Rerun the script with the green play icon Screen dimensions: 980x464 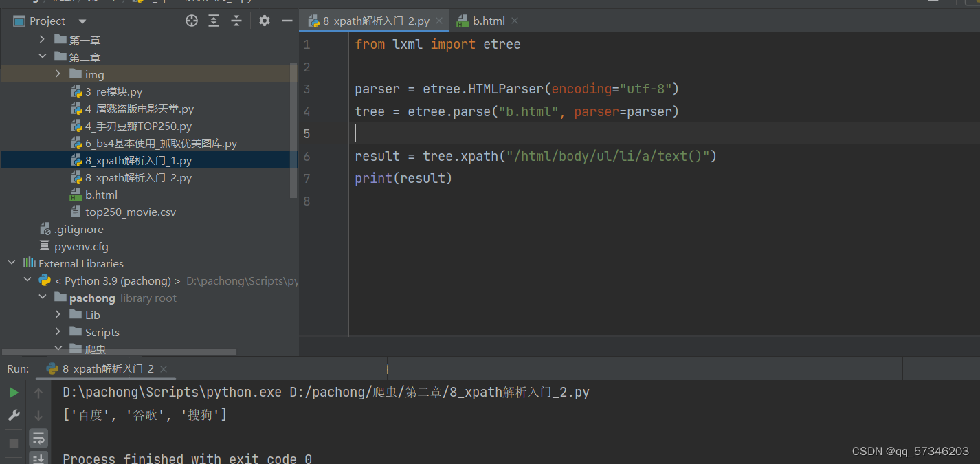(13, 392)
